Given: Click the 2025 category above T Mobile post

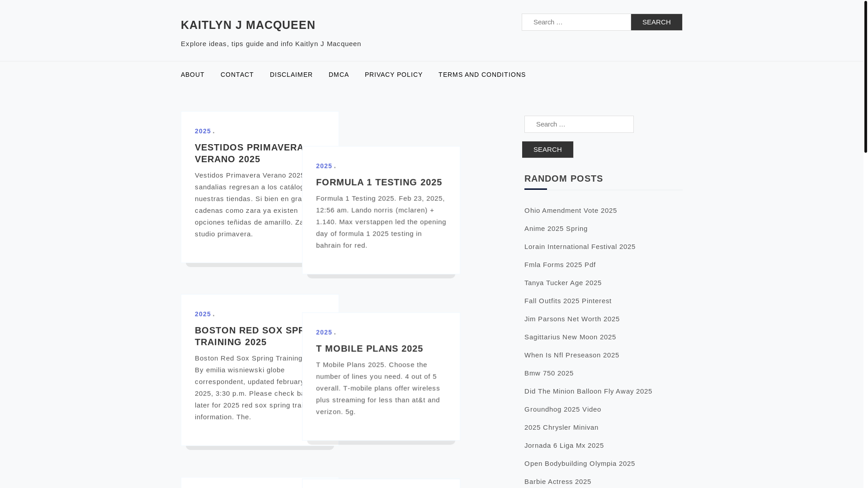Looking at the screenshot, I should (324, 332).
